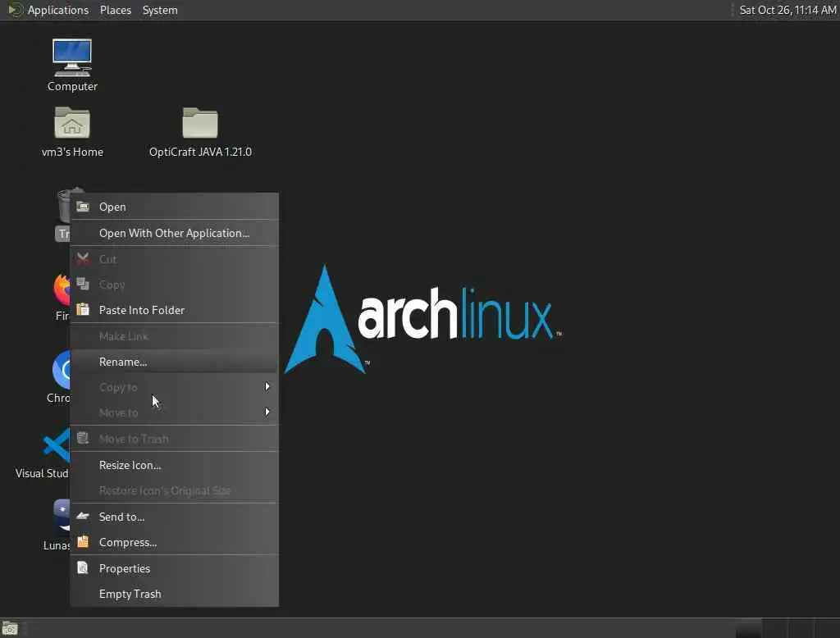Click the MATE logo beside Applications
840x638 pixels.
tap(15, 10)
